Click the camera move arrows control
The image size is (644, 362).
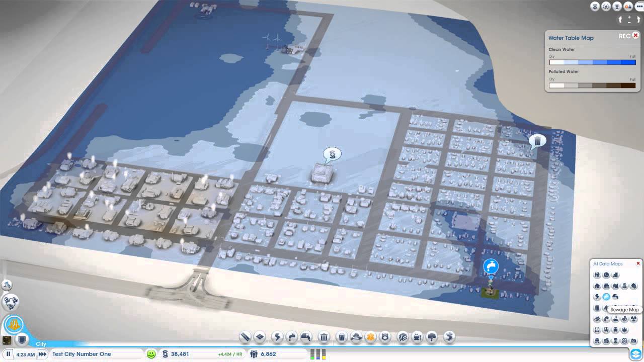pos(629,20)
